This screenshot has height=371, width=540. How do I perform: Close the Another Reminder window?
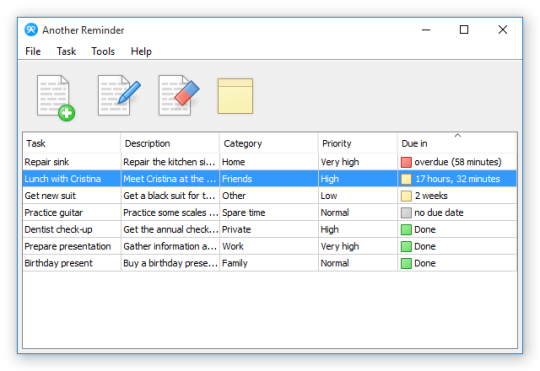tap(503, 30)
